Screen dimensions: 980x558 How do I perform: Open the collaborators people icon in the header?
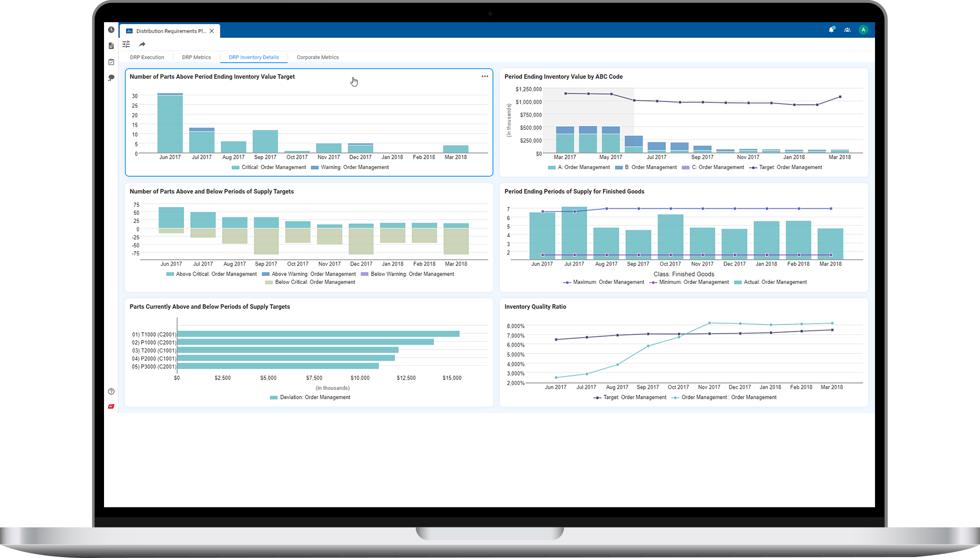[x=847, y=30]
